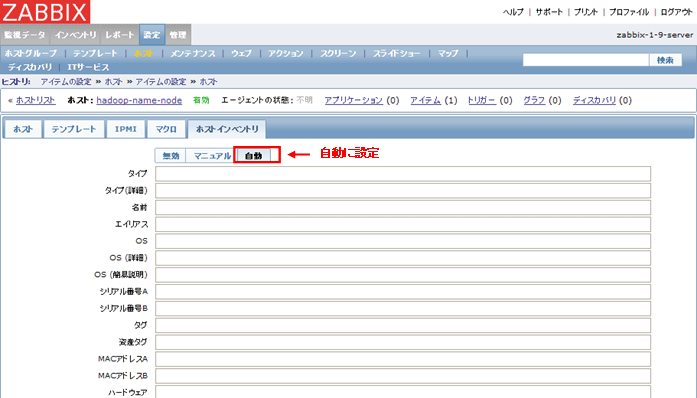Go to マップ submenu

[448, 53]
